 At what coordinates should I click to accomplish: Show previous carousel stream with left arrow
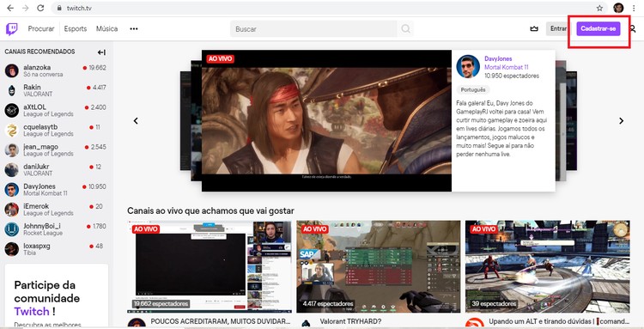136,121
